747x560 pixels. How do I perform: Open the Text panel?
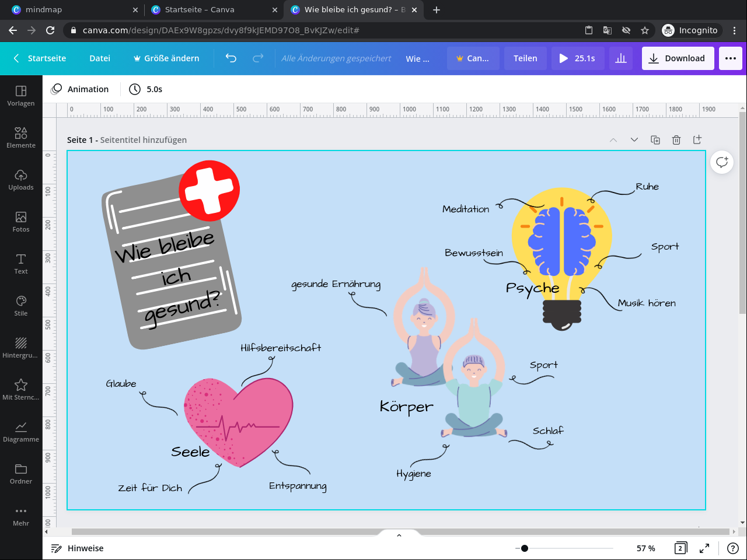click(21, 264)
